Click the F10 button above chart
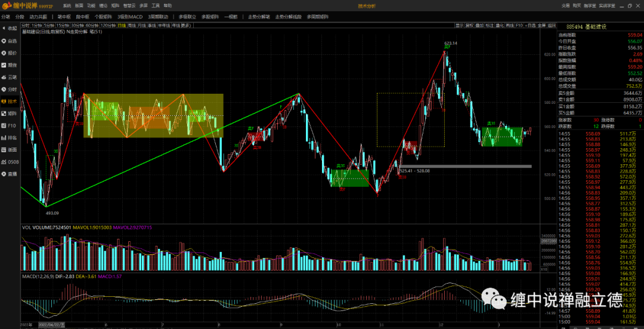 point(519,26)
